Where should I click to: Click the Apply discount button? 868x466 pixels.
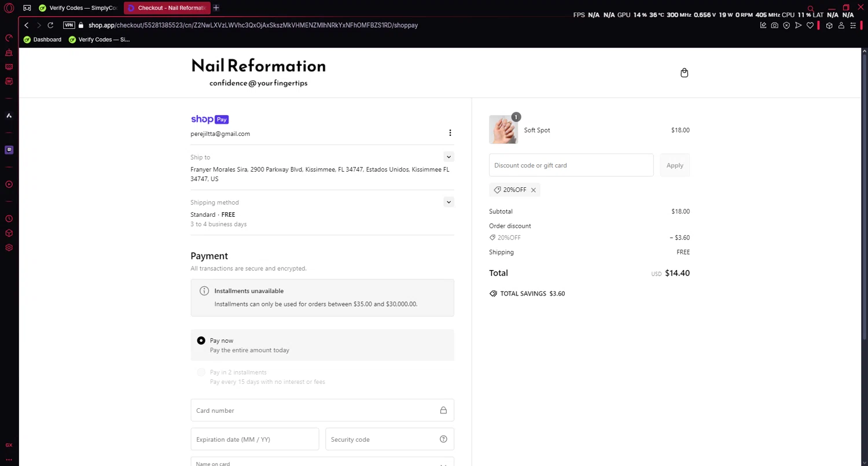(675, 165)
